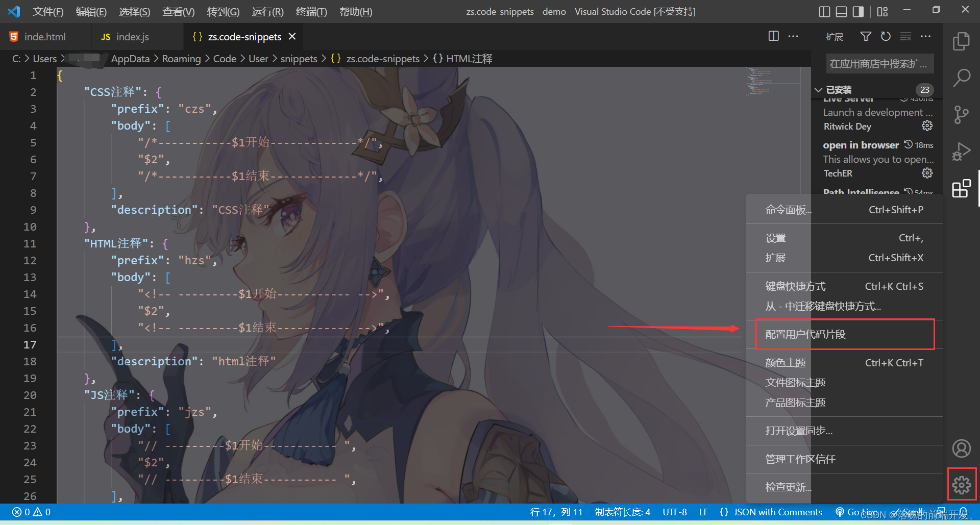Choose 键盘快捷方式 menu entry
This screenshot has height=525, width=980.
(844, 286)
